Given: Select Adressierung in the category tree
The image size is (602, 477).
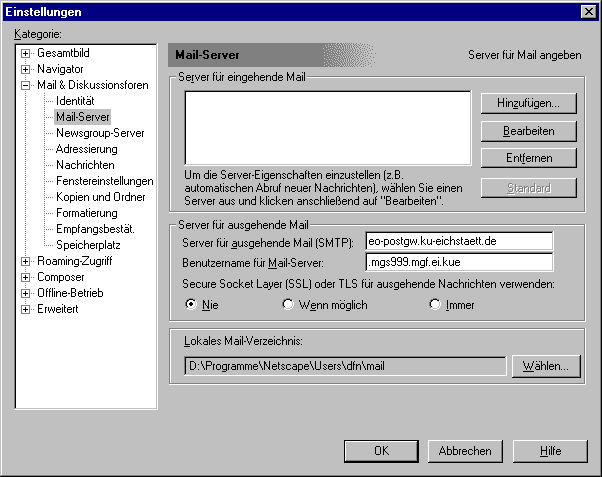Looking at the screenshot, I should pos(86,149).
